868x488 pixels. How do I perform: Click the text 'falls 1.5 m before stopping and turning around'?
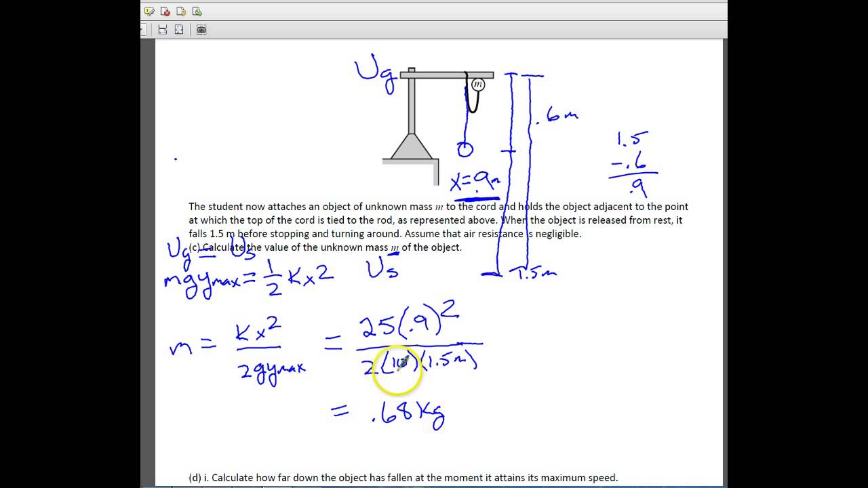(x=295, y=234)
